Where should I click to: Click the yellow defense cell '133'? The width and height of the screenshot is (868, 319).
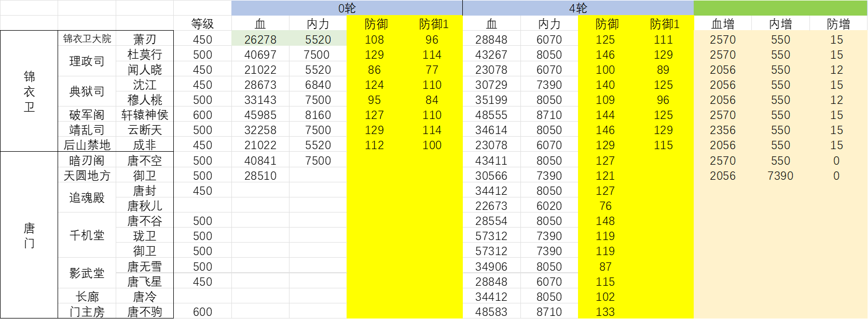click(605, 312)
